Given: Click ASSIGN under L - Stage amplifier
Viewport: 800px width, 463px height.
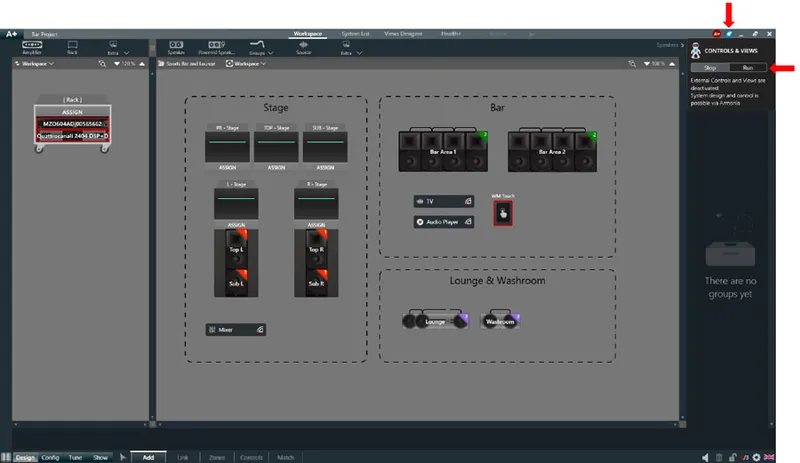Looking at the screenshot, I should (x=236, y=225).
